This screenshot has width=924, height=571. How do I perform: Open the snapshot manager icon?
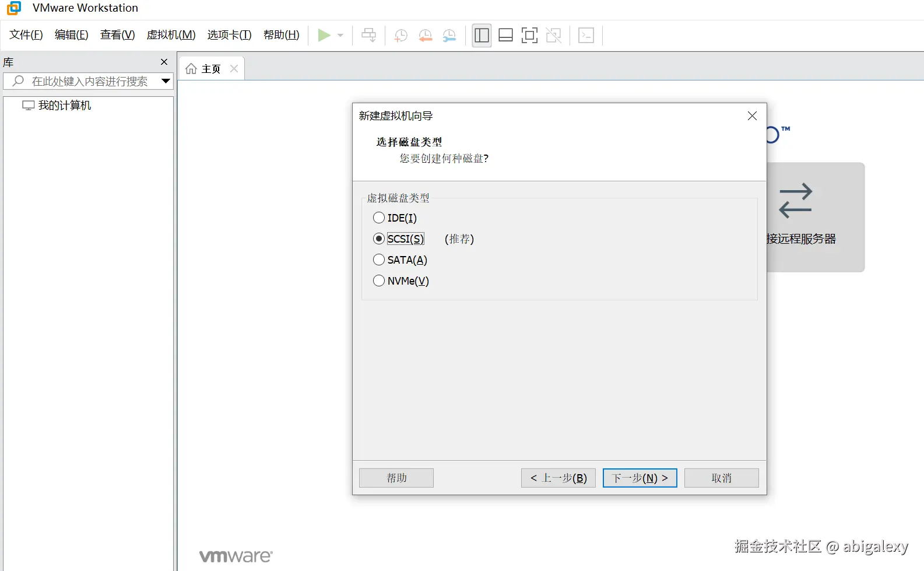click(449, 35)
